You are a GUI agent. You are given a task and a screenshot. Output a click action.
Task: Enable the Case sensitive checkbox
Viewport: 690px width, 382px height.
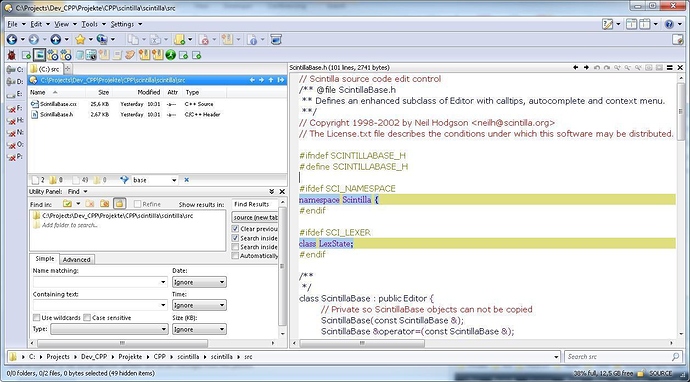tap(87, 318)
